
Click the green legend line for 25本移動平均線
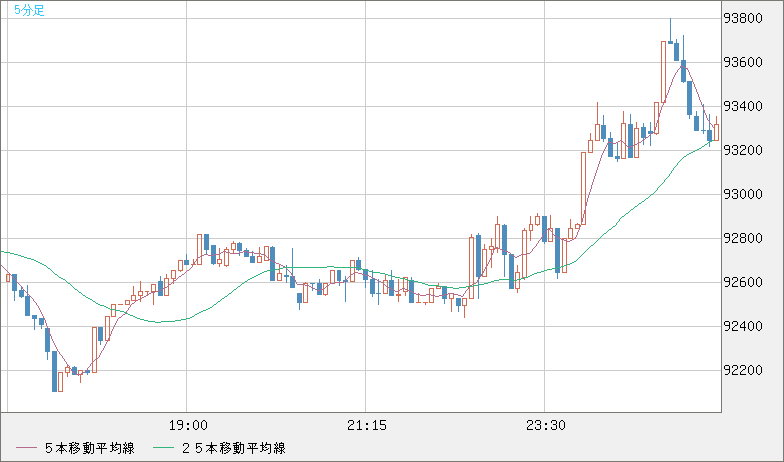(164, 448)
